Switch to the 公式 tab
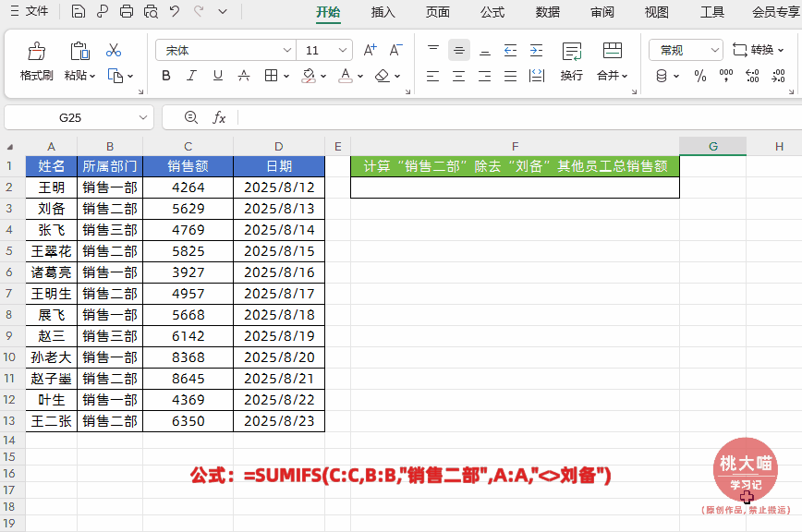 pos(492,12)
